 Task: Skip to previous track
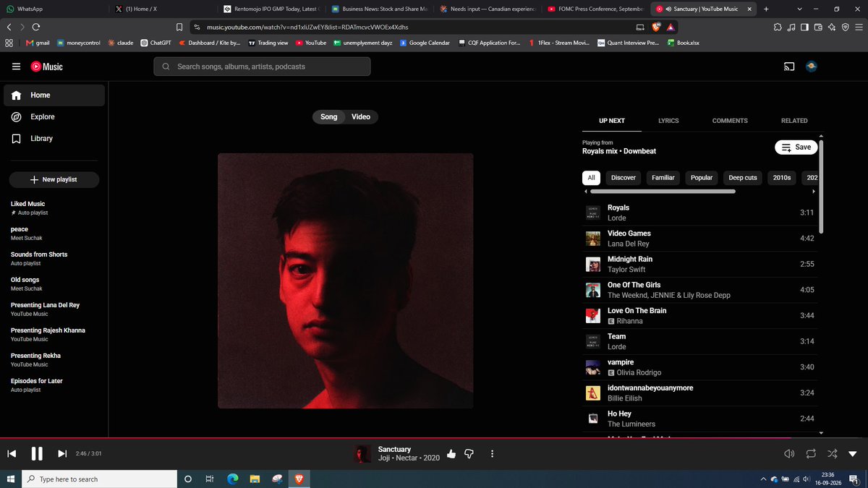click(x=12, y=454)
